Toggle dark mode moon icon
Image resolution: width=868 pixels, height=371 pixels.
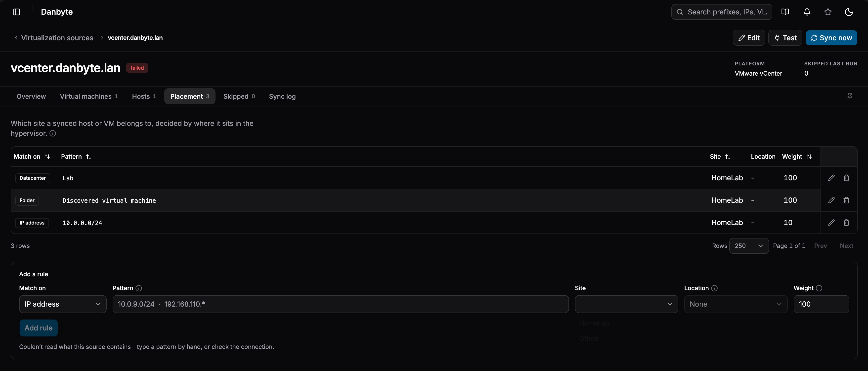(x=849, y=12)
